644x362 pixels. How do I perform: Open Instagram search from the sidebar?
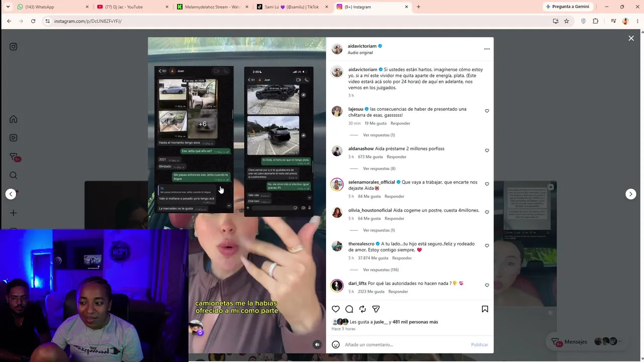click(14, 175)
